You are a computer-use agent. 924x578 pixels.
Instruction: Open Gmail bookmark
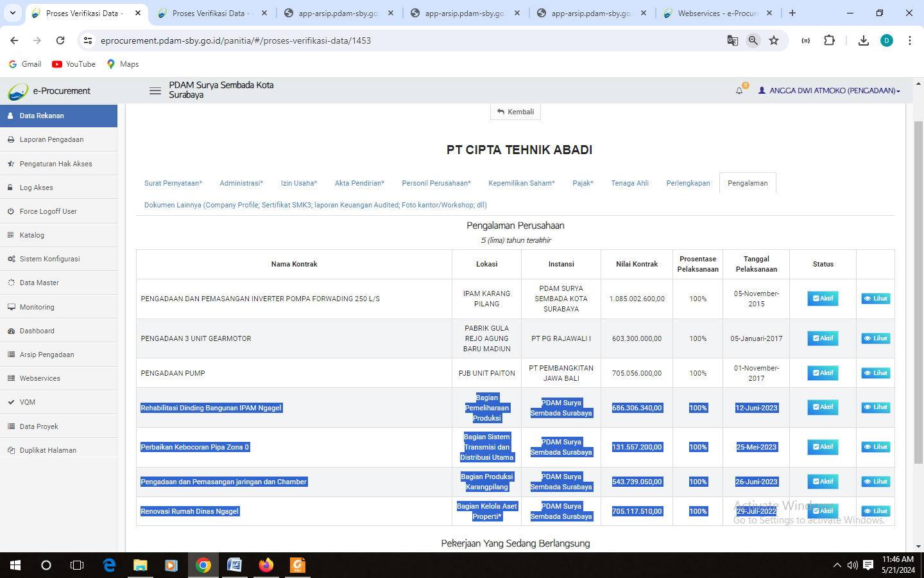(x=25, y=64)
